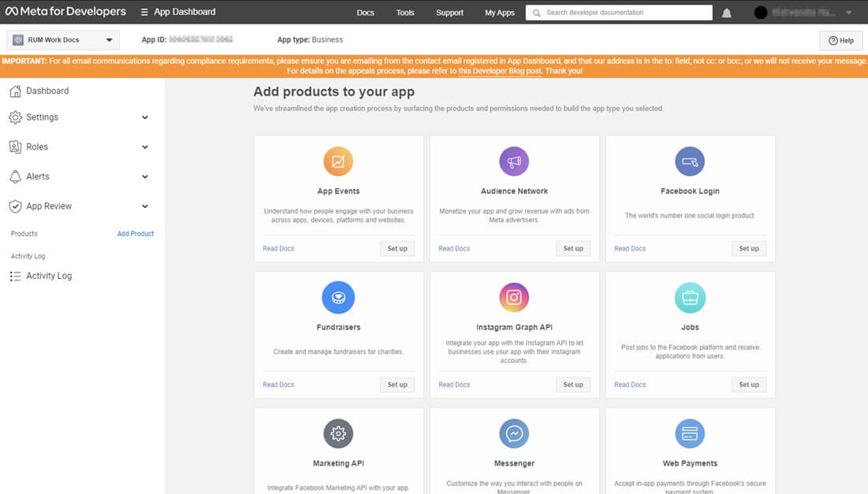Open the Developer Blog post link in banner
The image size is (868, 494).
pos(500,71)
